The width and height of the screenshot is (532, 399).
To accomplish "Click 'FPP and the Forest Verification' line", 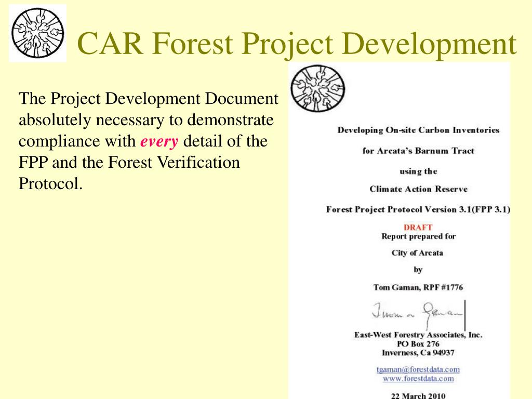I will coord(129,163).
